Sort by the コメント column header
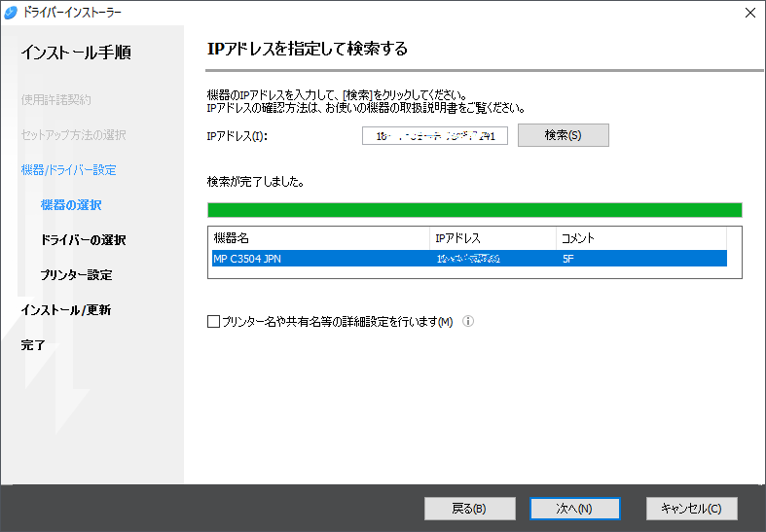 point(640,238)
